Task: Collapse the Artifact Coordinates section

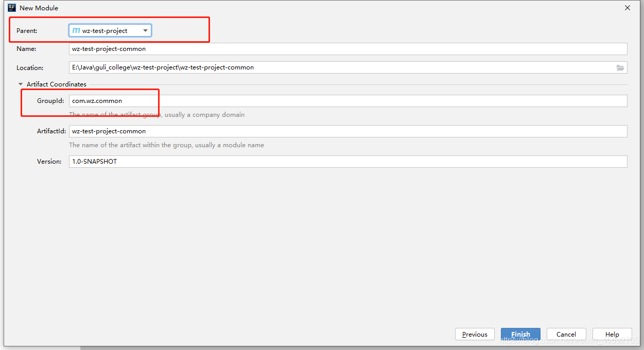Action: click(x=21, y=84)
